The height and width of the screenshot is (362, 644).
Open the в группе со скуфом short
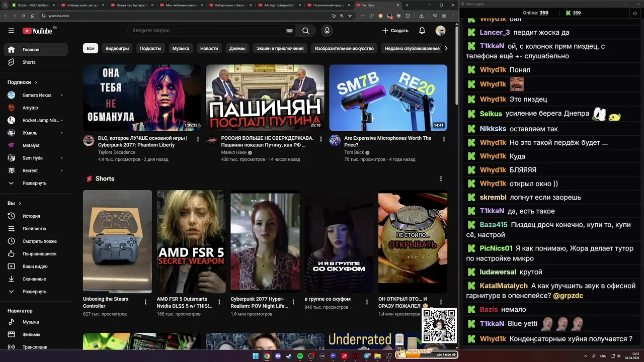[339, 241]
